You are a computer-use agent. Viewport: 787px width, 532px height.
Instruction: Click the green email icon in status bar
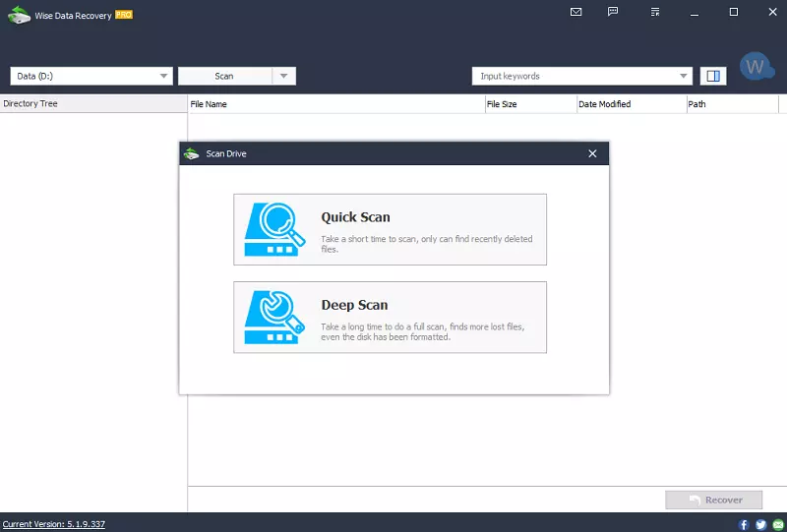pos(777,525)
